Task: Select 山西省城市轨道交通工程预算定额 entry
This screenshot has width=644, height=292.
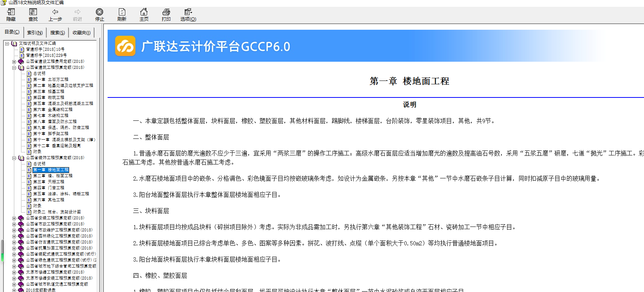Action: pyautogui.click(x=57, y=284)
